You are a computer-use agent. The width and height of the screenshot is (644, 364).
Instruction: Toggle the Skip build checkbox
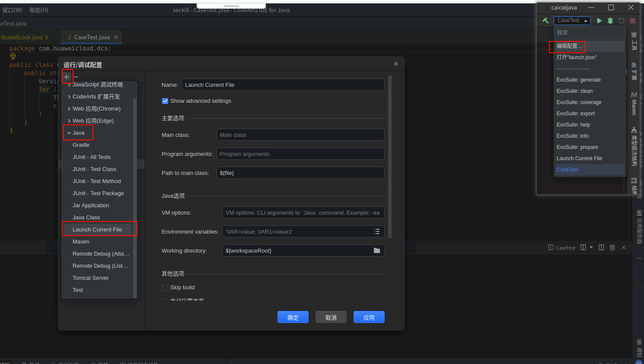(x=165, y=288)
